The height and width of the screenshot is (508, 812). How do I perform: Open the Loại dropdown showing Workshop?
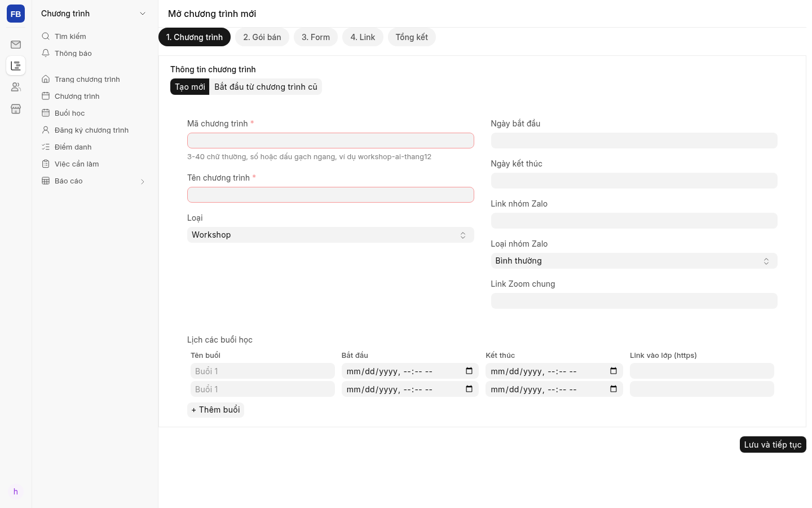pyautogui.click(x=330, y=235)
